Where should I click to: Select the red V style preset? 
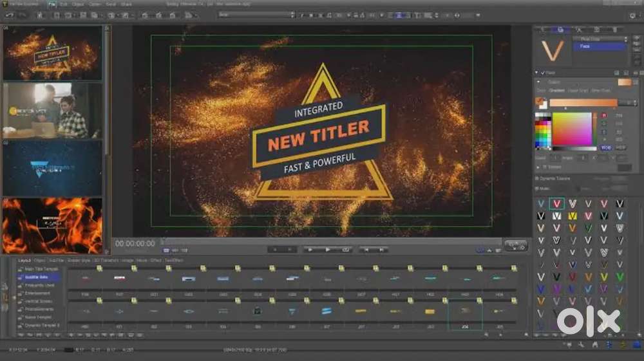557,203
